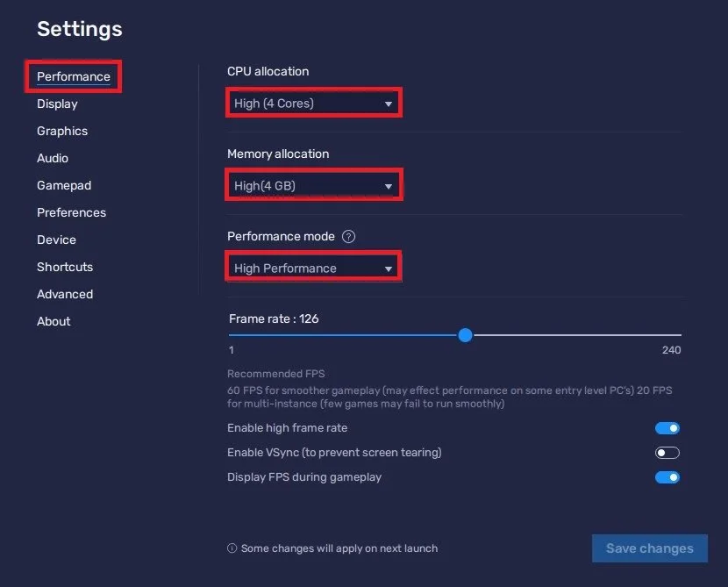This screenshot has height=587, width=728.
Task: Disable the Enable high frame rate toggle
Action: point(667,427)
